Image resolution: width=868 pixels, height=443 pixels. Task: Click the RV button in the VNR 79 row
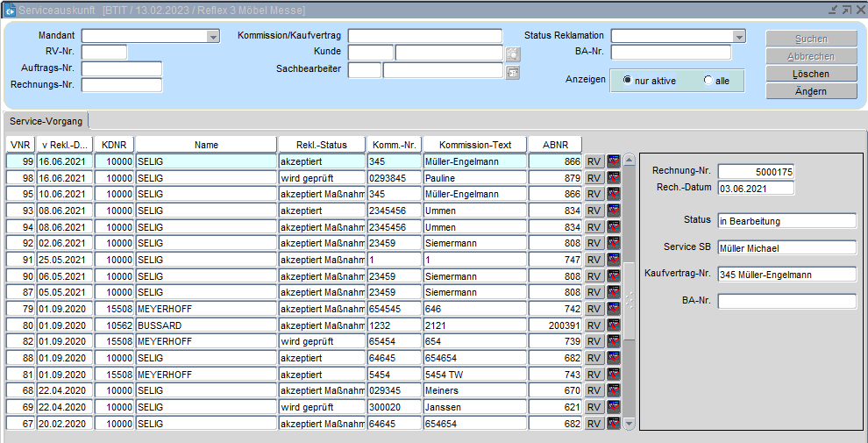[594, 309]
